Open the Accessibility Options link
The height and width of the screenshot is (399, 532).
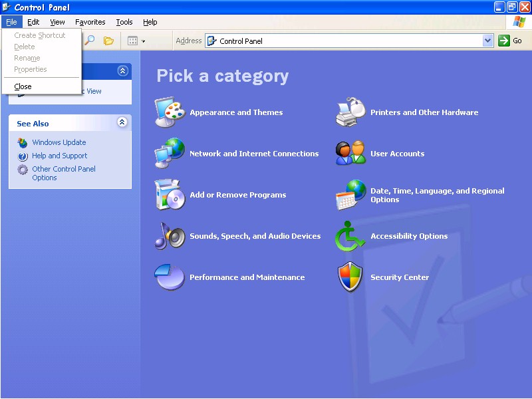(x=409, y=236)
